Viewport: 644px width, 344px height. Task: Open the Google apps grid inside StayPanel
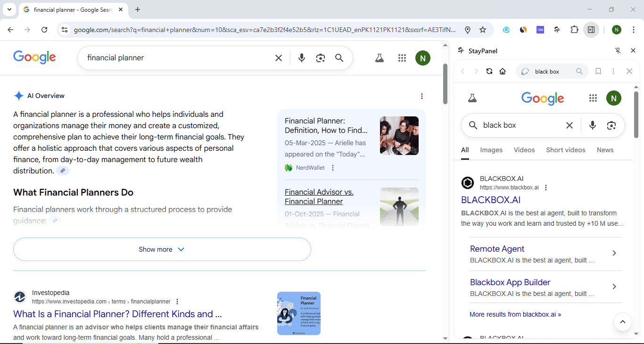(x=593, y=98)
